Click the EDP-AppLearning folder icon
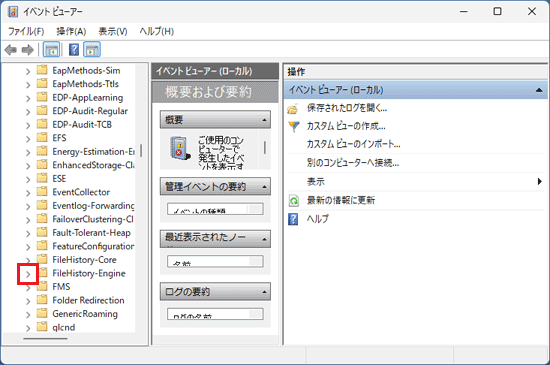Viewport: 550px width, 365px height. pos(42,97)
